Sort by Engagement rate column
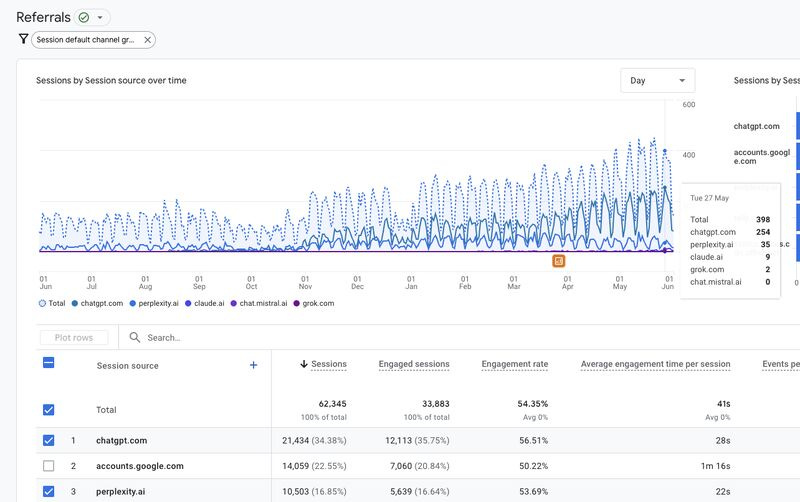 tap(515, 364)
